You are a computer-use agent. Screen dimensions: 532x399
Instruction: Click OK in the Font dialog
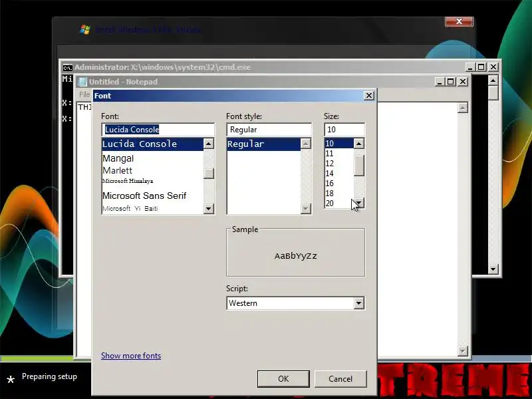(x=283, y=378)
